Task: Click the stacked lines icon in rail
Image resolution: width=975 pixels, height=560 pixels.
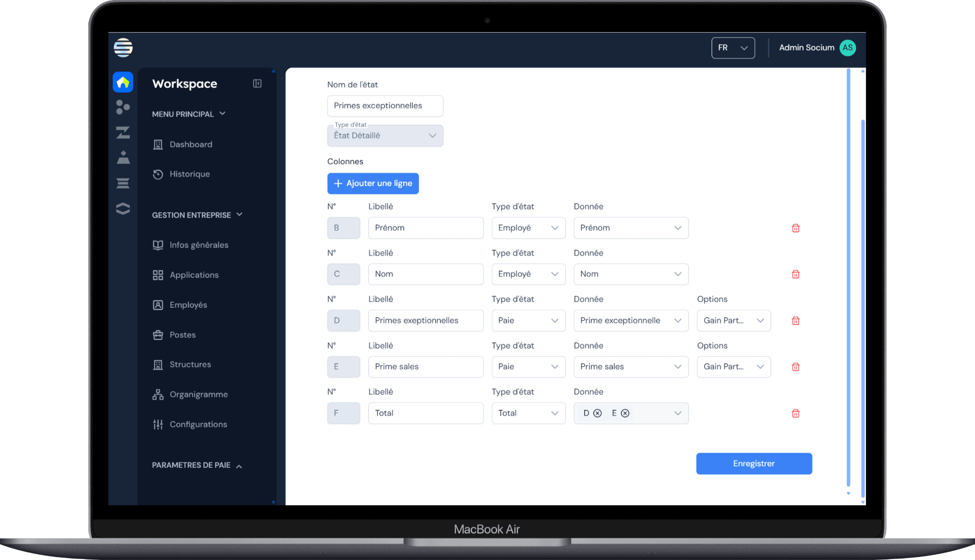Action: click(x=123, y=183)
